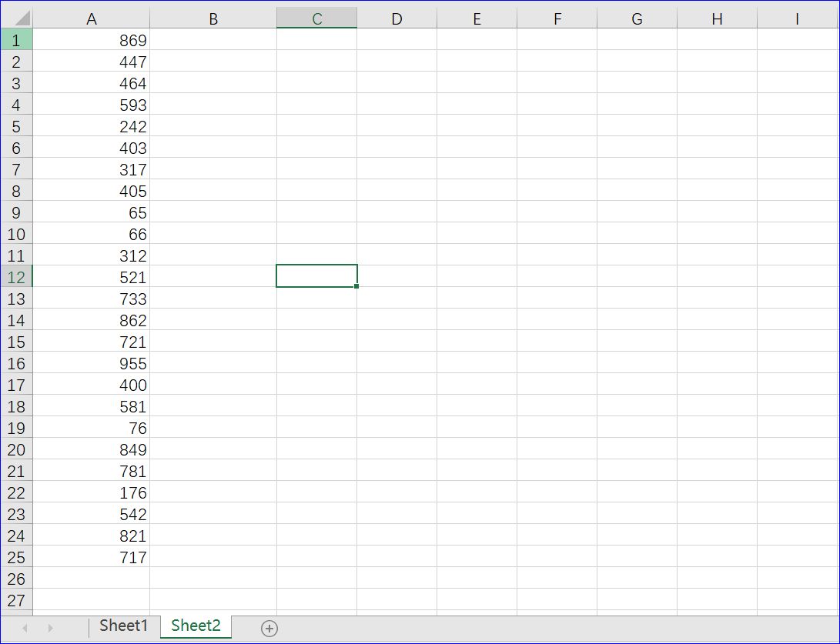Screen dimensions: 840x644
Task: Click cell containing 593
Action: coord(91,105)
